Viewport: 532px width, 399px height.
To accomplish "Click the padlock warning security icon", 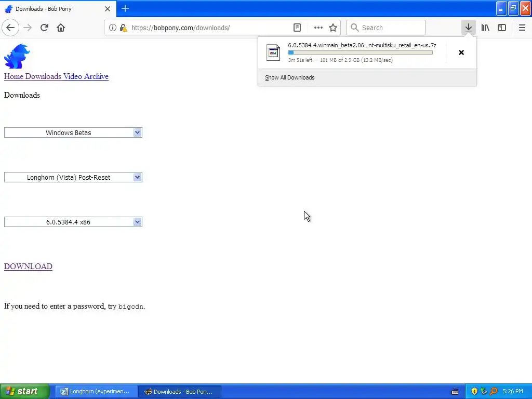I will point(123,28).
